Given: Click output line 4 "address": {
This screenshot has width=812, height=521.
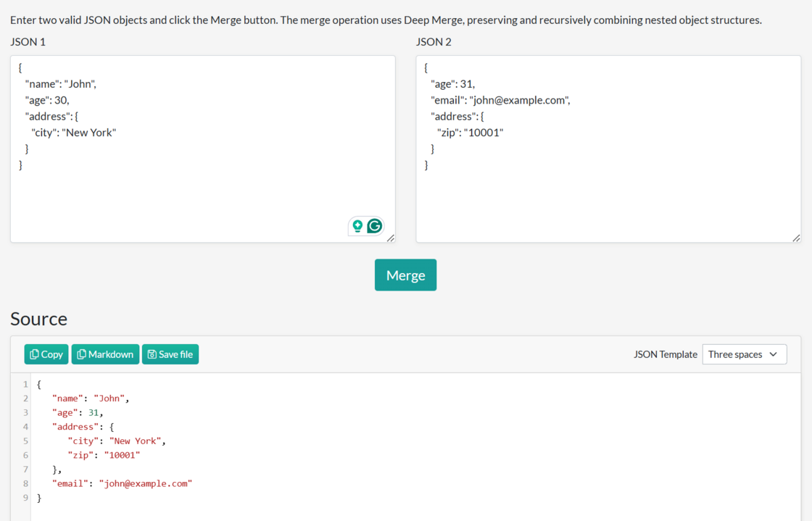Looking at the screenshot, I should (83, 427).
